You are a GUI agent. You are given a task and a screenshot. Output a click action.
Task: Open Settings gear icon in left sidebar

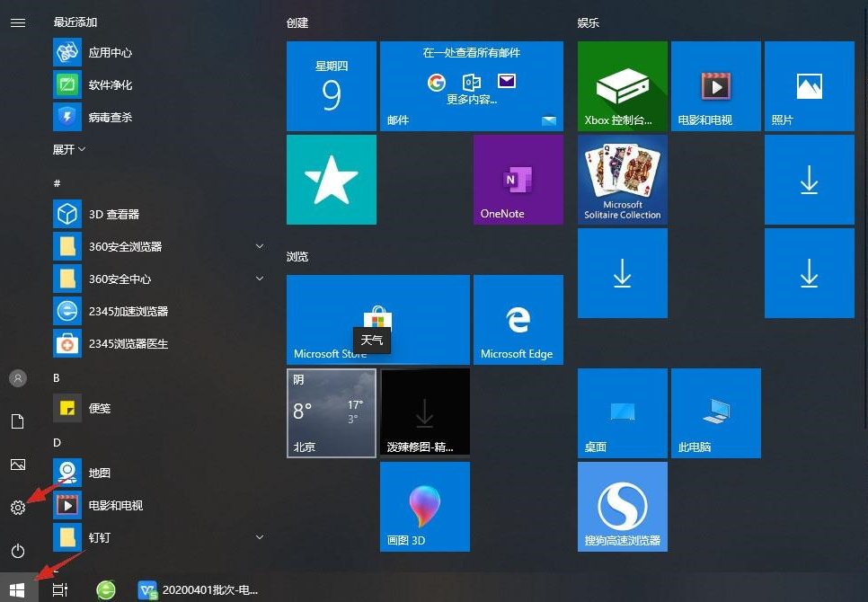[18, 508]
